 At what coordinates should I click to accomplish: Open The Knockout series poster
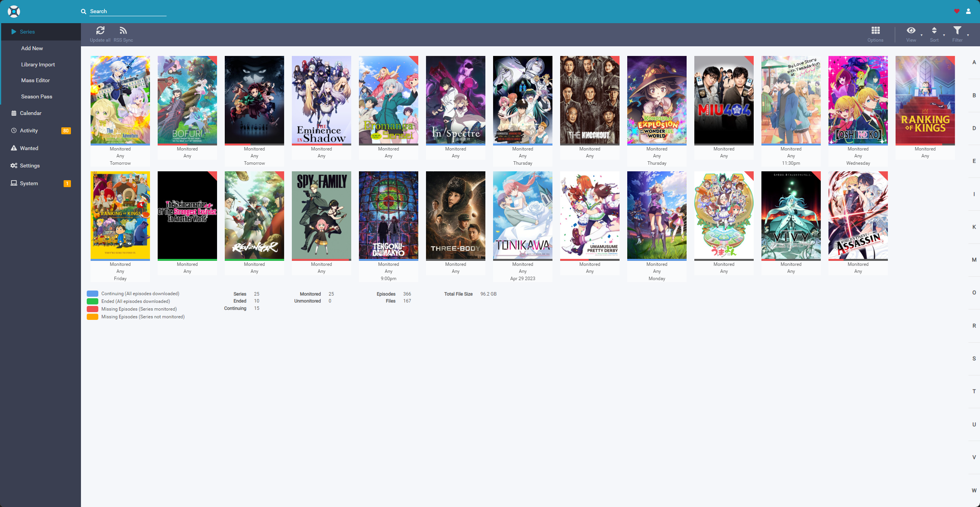590,100
